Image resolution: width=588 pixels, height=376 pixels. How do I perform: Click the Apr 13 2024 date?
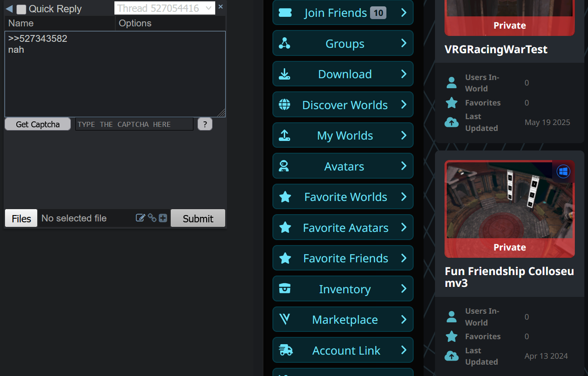click(546, 356)
